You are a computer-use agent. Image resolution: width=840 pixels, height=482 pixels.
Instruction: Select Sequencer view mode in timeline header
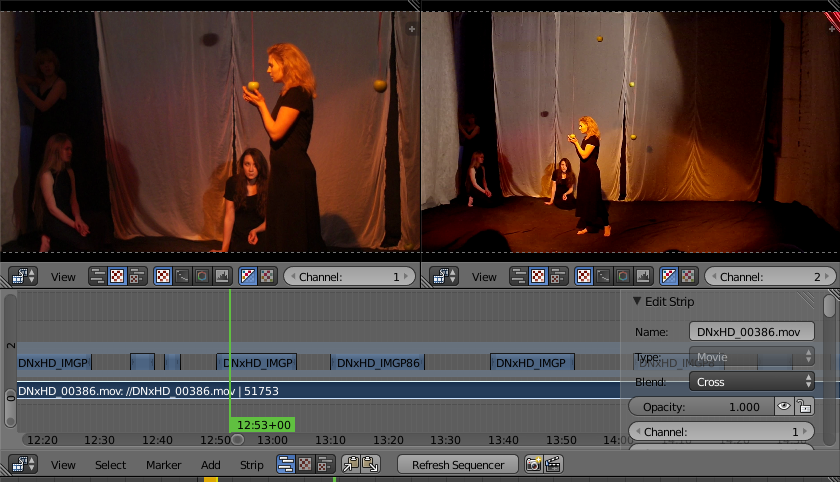pos(286,464)
